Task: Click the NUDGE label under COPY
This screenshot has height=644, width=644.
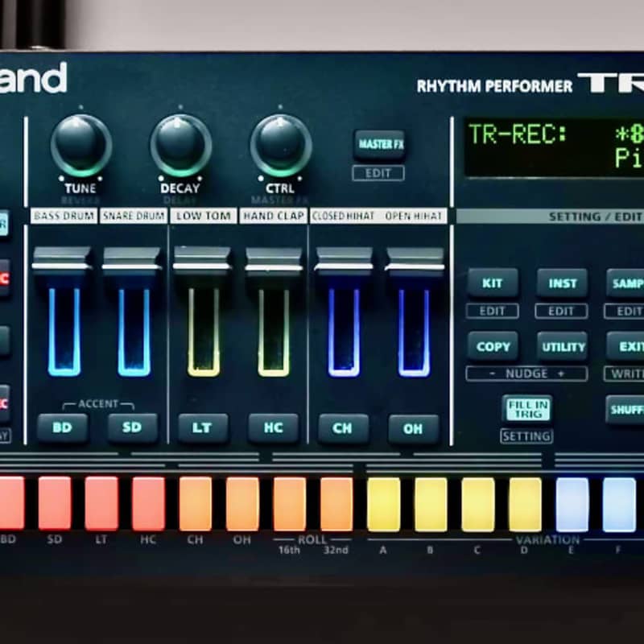Action: coord(526,374)
